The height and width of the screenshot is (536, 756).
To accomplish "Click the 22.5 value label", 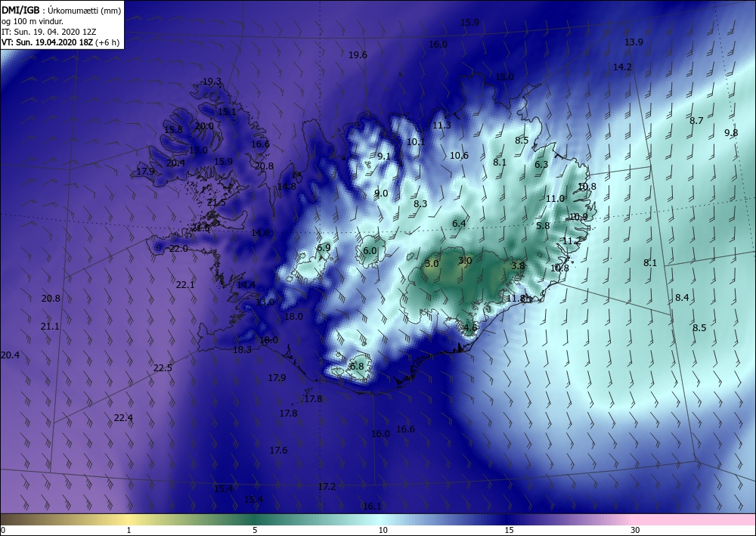I will [163, 367].
